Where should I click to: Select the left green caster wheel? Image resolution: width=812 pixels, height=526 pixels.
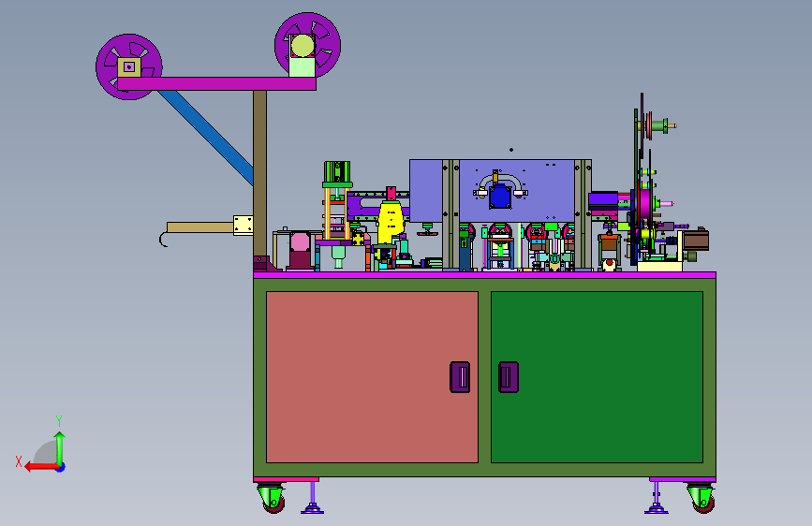coord(271,498)
